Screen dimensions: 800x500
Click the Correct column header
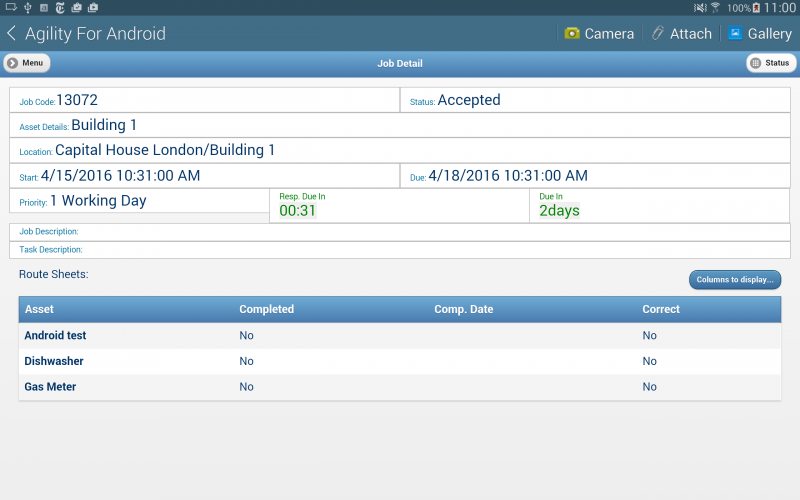coord(661,309)
